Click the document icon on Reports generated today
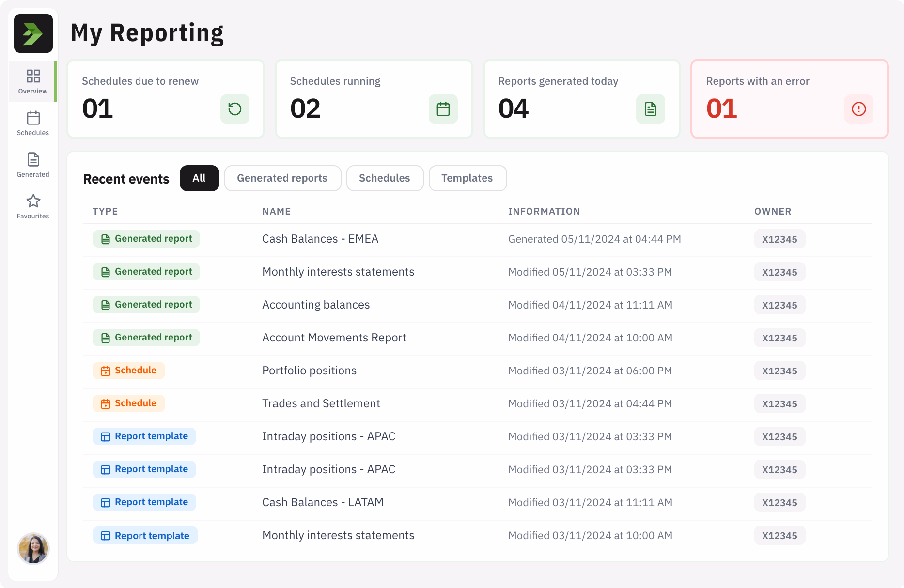The height and width of the screenshot is (588, 904). 651,109
